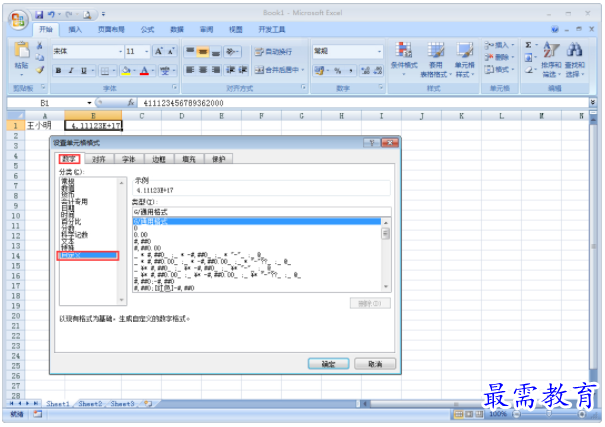Click the Decrease Decimal icon

coord(378,70)
